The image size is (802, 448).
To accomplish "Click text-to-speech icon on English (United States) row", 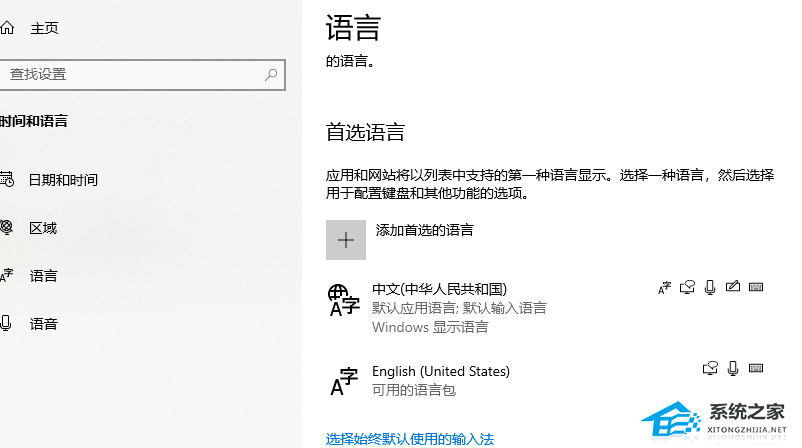I will click(710, 368).
